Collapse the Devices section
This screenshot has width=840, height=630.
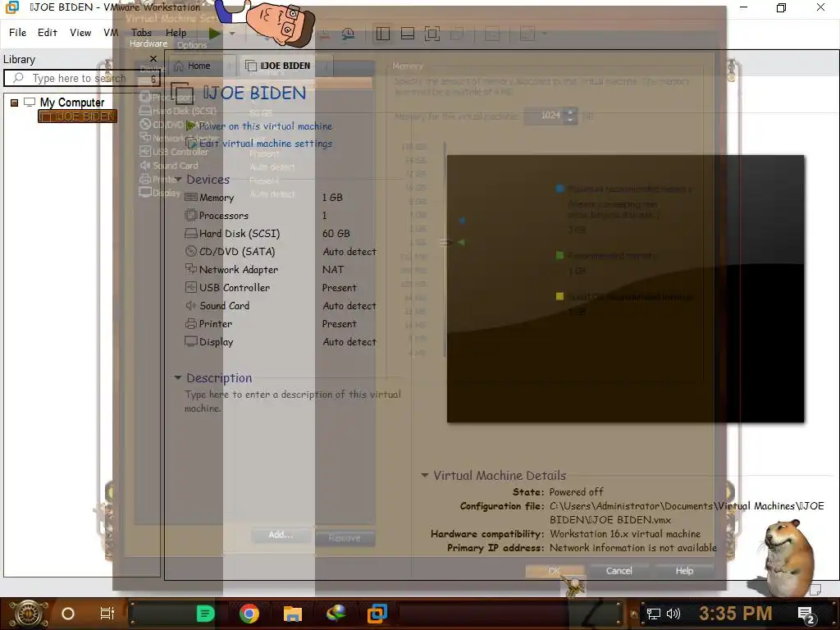pos(178,180)
